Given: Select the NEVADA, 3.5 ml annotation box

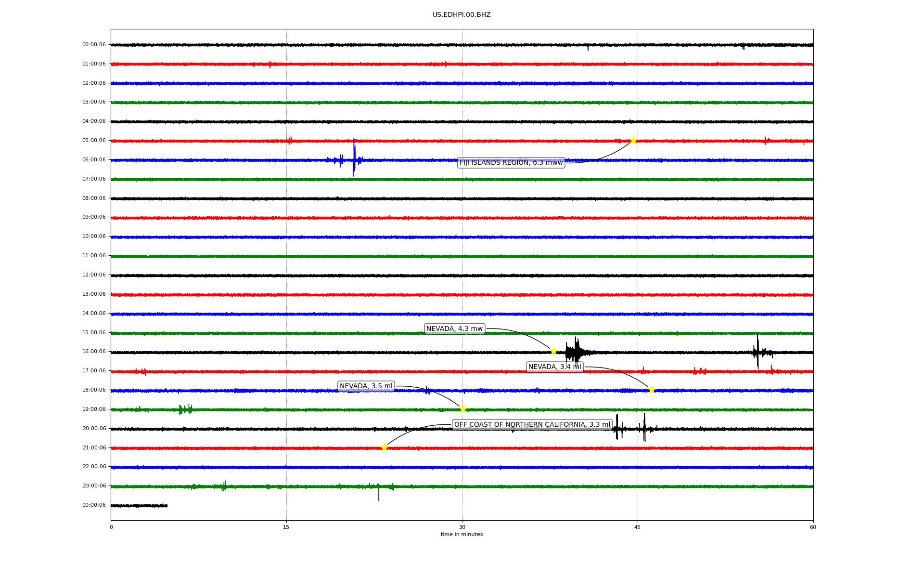Looking at the screenshot, I should click(x=366, y=386).
